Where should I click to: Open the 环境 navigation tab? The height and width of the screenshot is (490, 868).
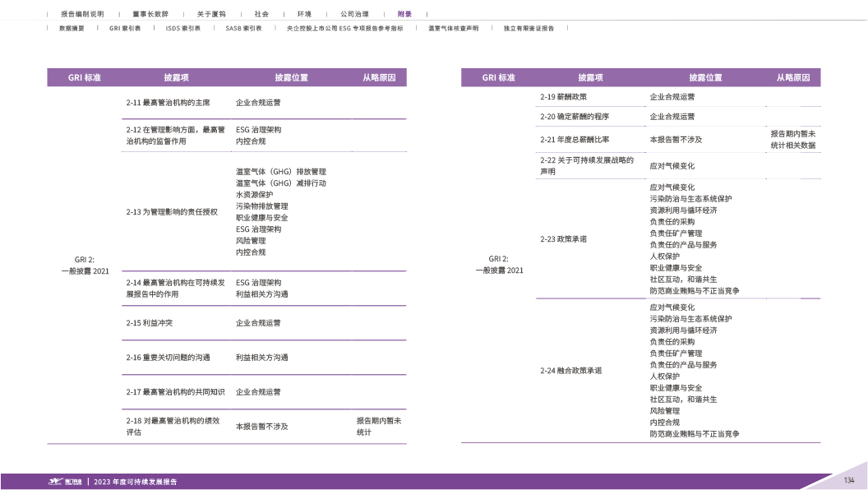(x=304, y=14)
